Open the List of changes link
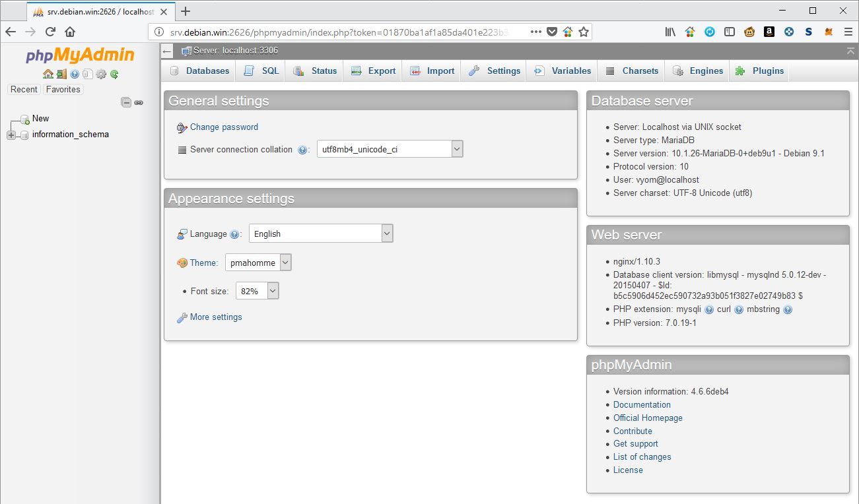 [642, 457]
